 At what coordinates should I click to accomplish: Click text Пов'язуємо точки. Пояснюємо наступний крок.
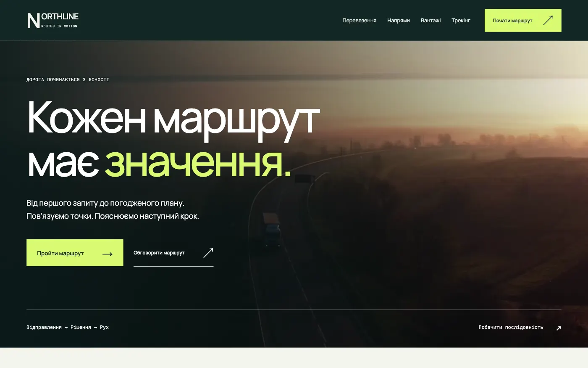click(x=113, y=216)
